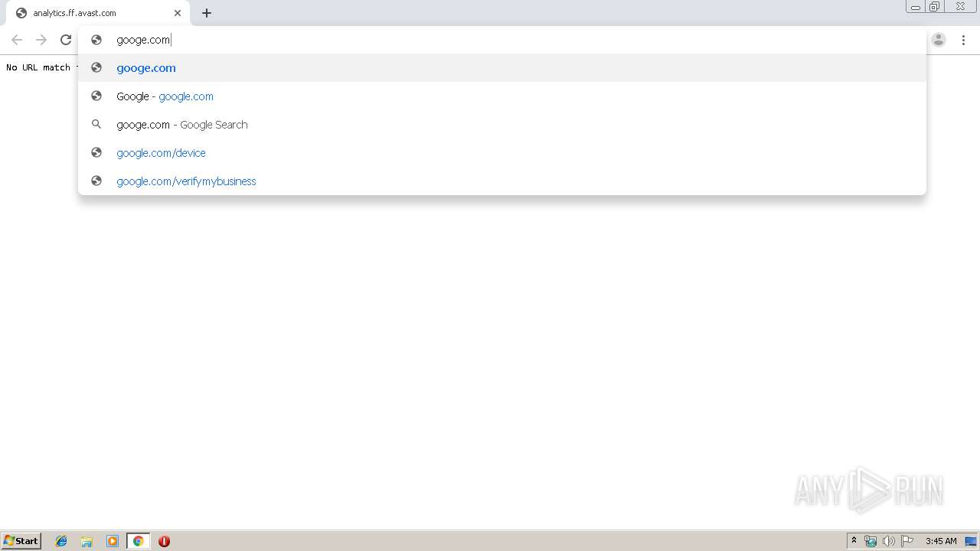Open the Windows Start menu
The height and width of the screenshot is (551, 980).
pos(21,541)
